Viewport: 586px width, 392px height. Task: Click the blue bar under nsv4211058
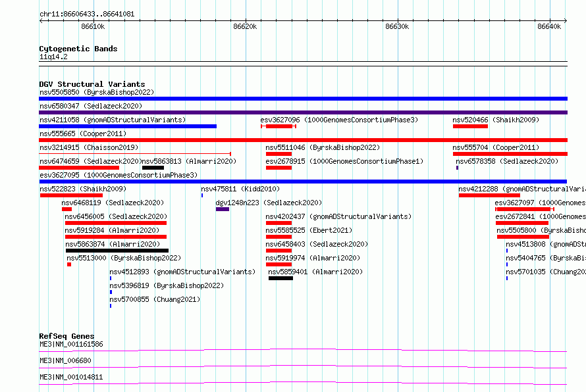[x=128, y=126]
